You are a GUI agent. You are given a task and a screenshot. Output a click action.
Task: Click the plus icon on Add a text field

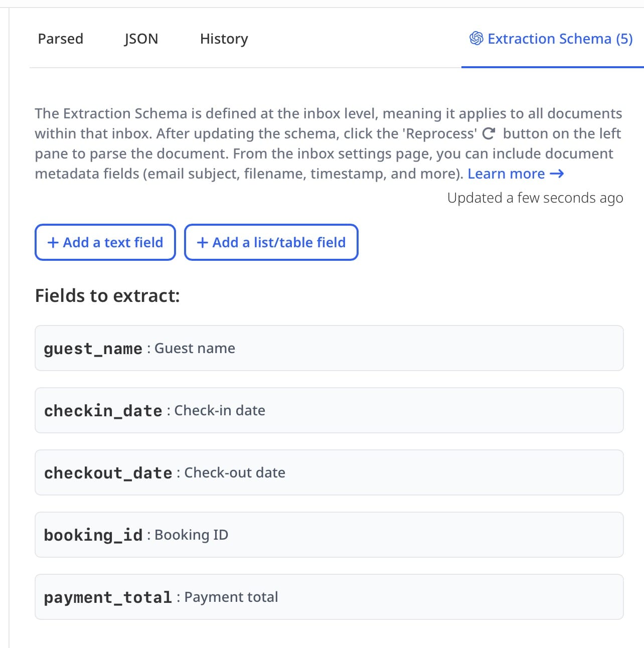pyautogui.click(x=53, y=243)
